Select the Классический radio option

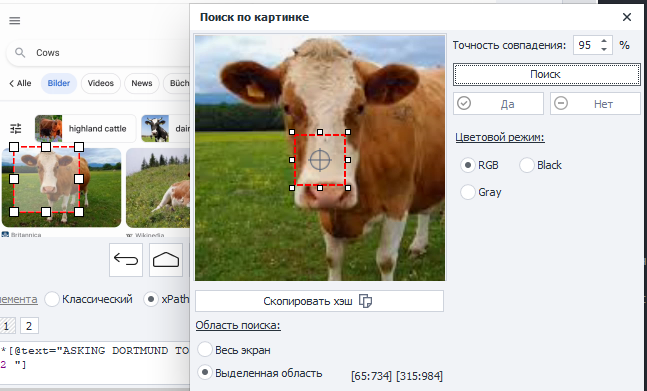[x=52, y=299]
